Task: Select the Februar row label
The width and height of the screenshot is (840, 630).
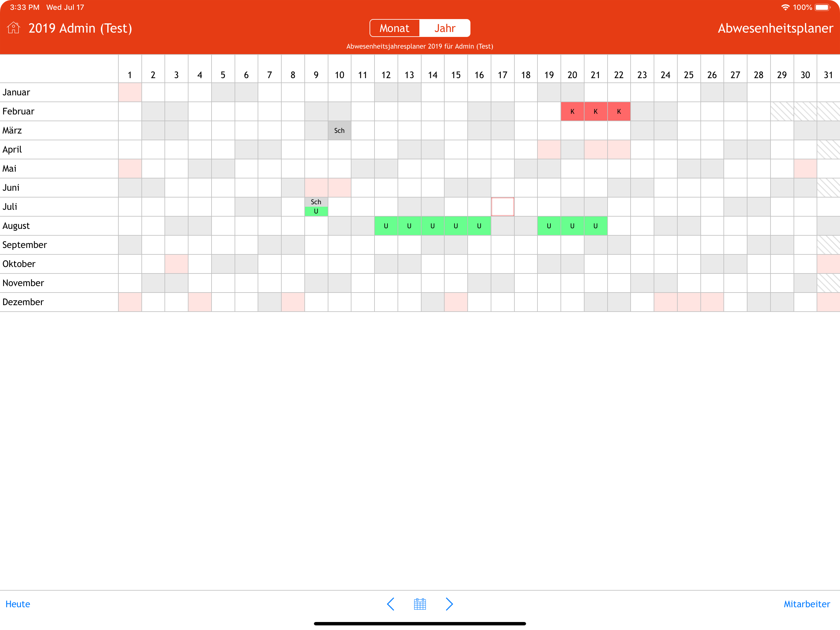Action: point(18,111)
